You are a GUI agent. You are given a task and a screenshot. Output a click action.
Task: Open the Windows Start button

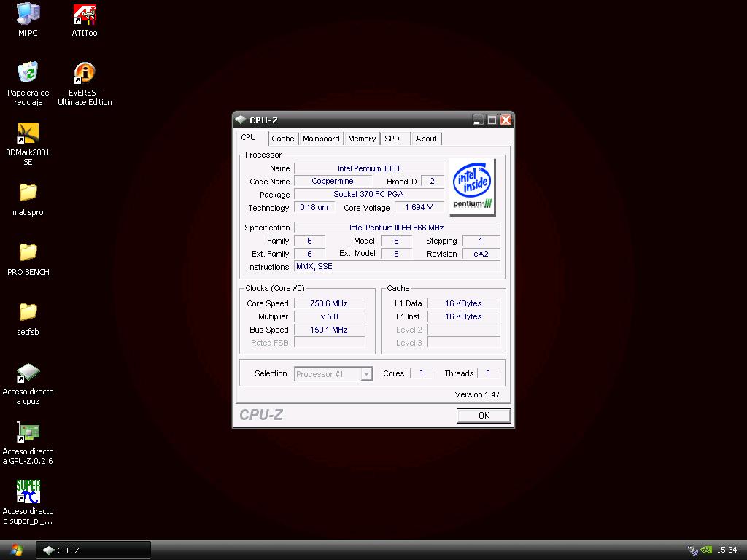click(16, 551)
